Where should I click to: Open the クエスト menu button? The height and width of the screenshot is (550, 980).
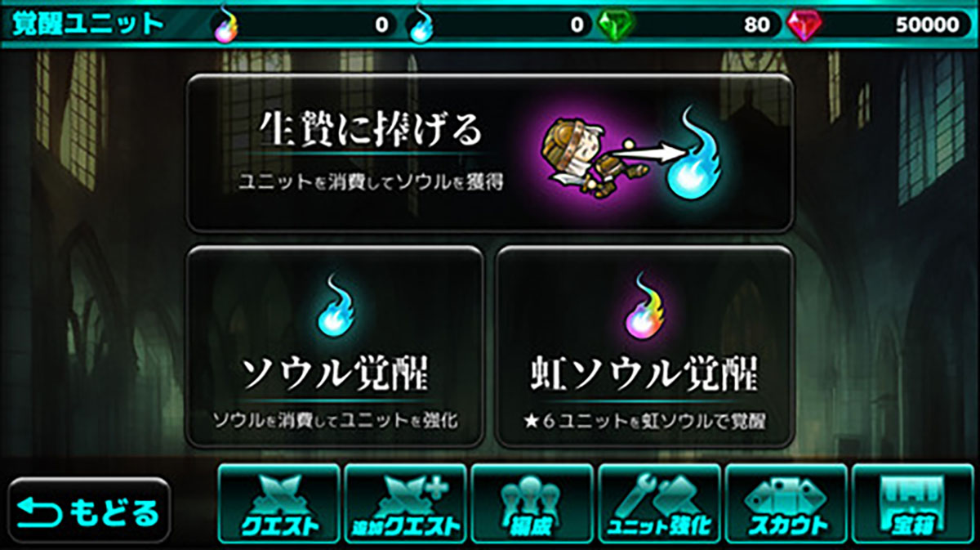pos(278,505)
